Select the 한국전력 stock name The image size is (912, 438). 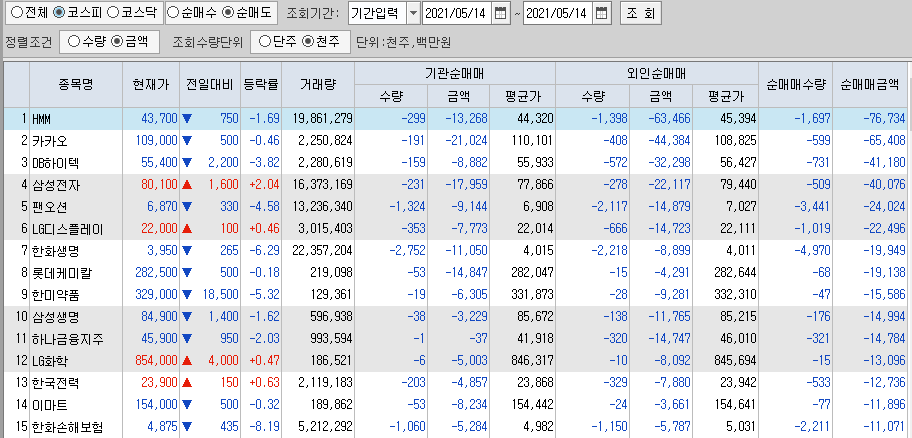pos(56,383)
